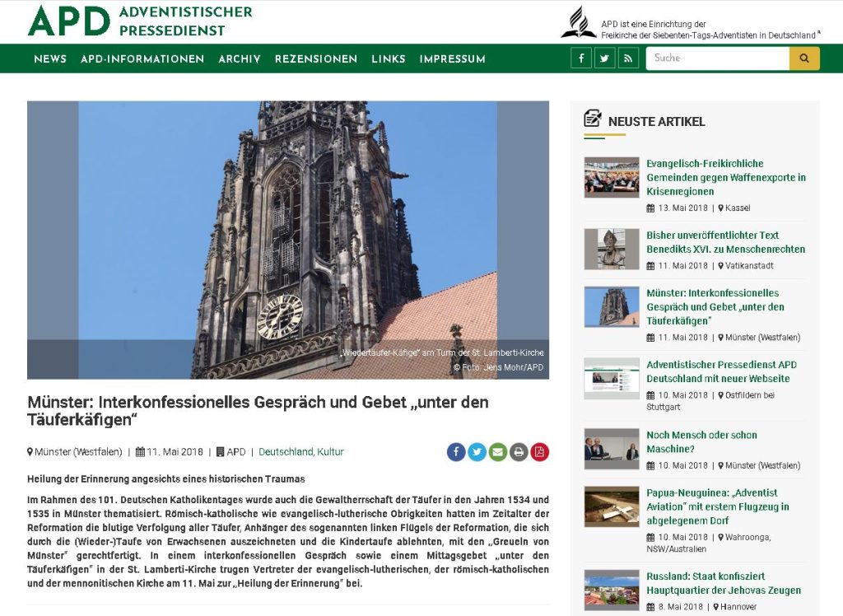Open the Twitter icon in the navbar
This screenshot has height=616, width=843.
[x=605, y=58]
